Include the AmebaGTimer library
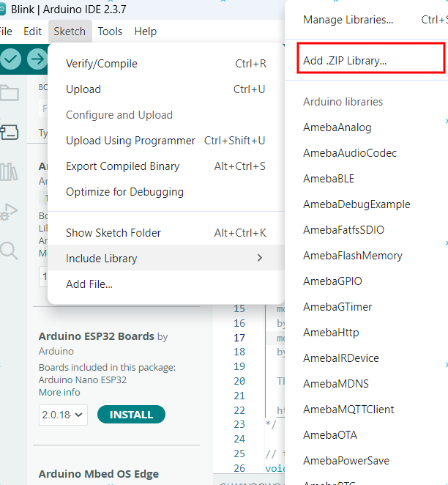The width and height of the screenshot is (448, 485). click(x=367, y=307)
